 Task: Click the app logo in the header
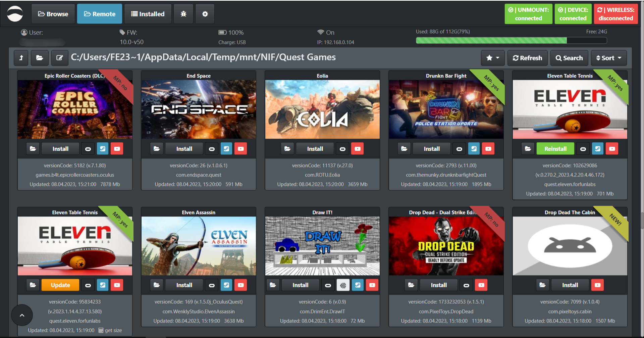coord(15,14)
